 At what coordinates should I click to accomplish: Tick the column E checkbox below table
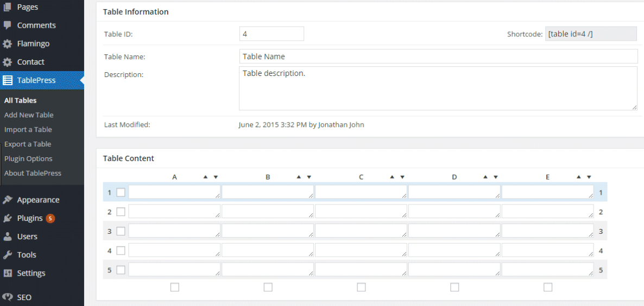[547, 287]
